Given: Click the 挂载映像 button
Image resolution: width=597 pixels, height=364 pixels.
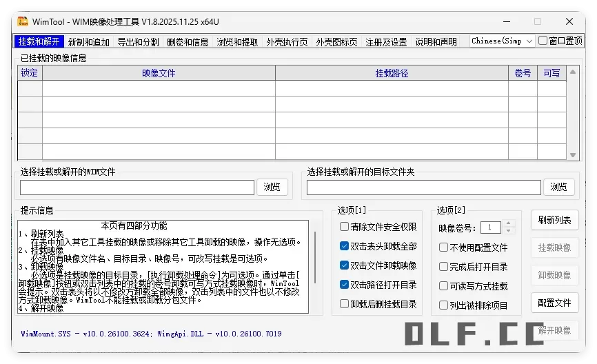Looking at the screenshot, I should pos(555,248).
